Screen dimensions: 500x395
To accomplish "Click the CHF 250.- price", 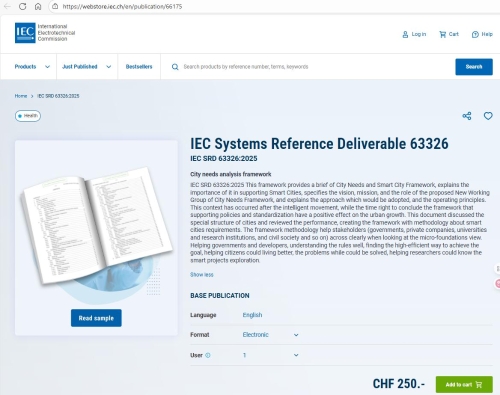I will [x=399, y=384].
